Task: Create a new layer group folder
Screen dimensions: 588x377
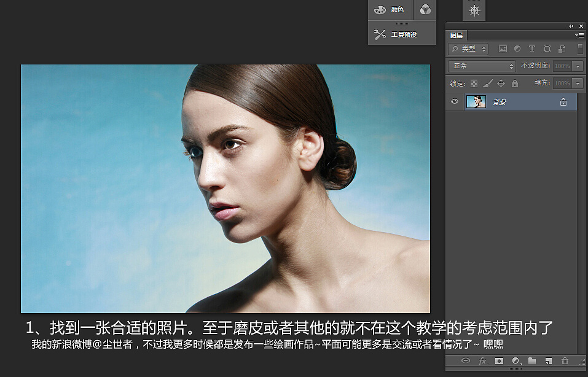Action: click(x=531, y=360)
